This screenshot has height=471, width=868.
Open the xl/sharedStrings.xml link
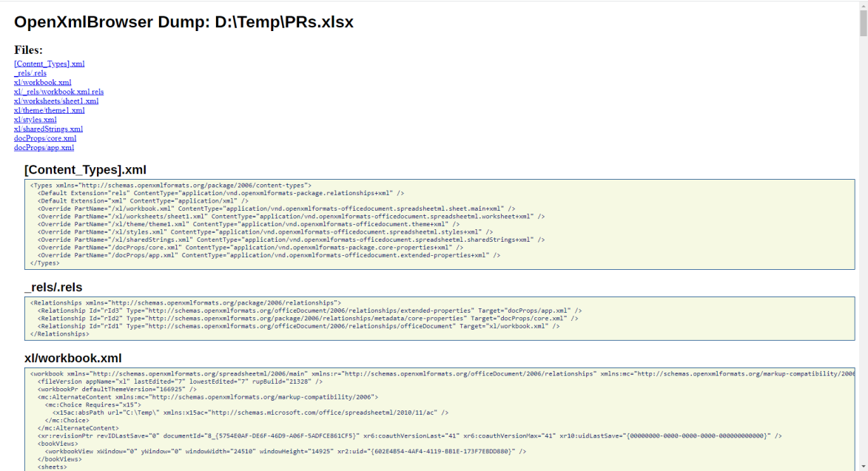48,129
